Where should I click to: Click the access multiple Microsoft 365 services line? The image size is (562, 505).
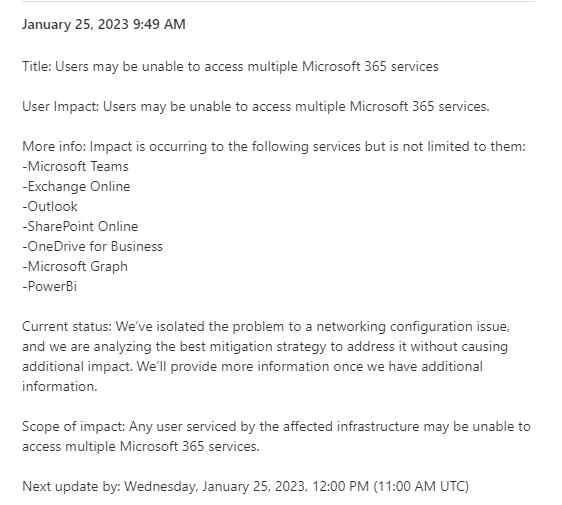[x=140, y=447]
